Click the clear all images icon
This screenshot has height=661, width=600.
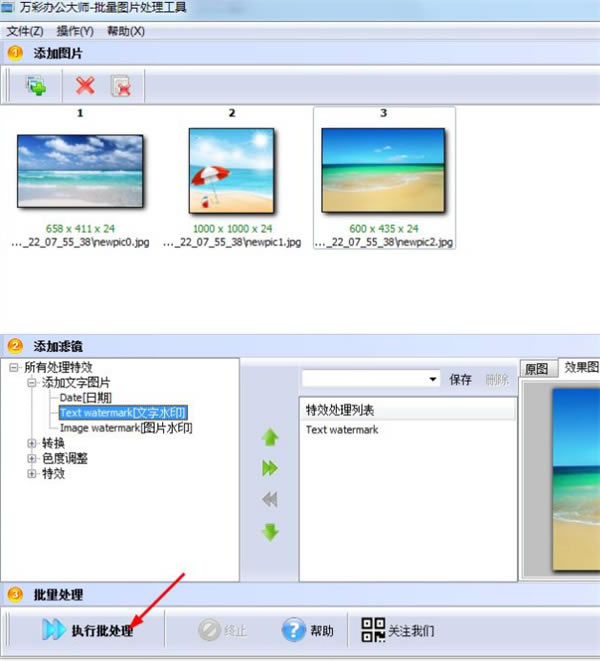click(121, 86)
